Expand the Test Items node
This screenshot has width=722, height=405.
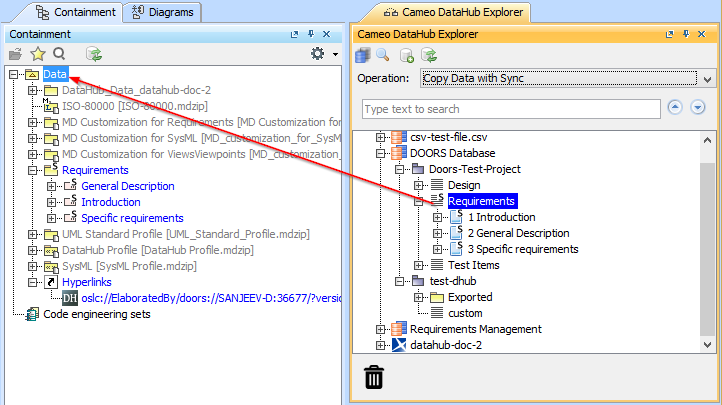coord(418,265)
